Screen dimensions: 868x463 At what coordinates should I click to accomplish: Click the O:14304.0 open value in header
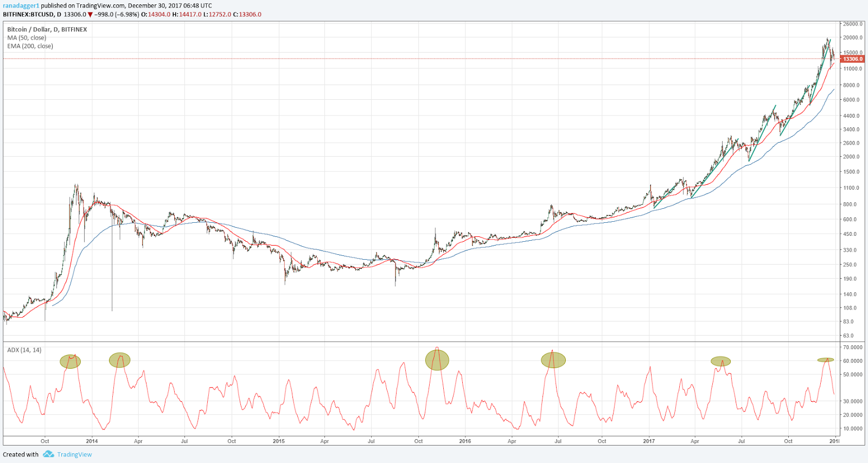tap(156, 15)
